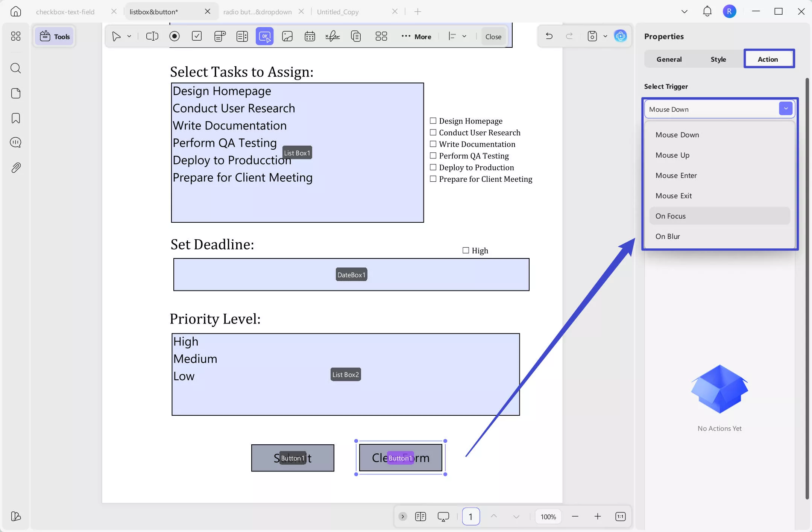
Task: Switch to the Style properties tab
Action: (718, 59)
